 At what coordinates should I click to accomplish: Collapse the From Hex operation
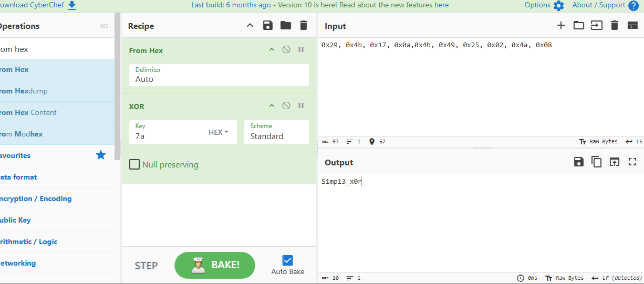(272, 50)
